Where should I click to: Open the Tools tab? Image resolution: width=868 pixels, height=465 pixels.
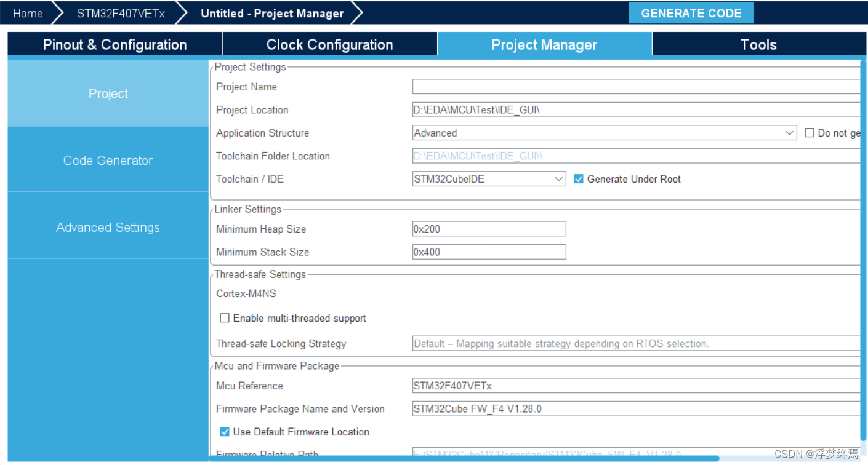click(x=758, y=44)
